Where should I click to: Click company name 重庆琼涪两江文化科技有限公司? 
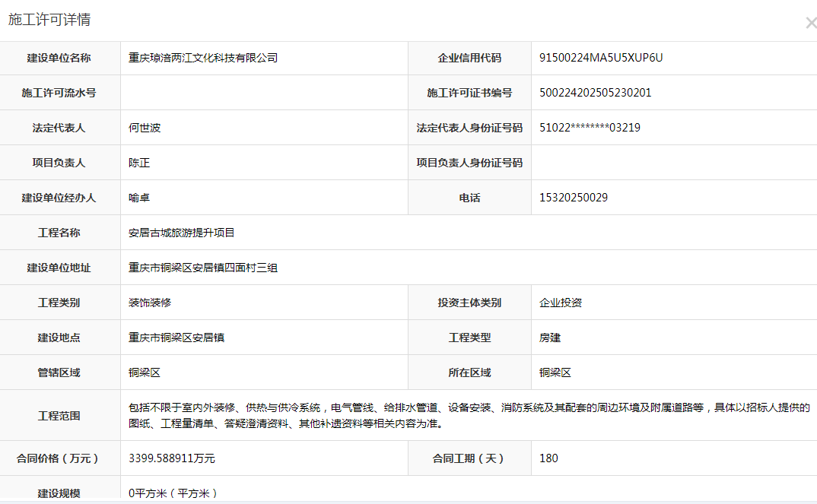coord(203,58)
